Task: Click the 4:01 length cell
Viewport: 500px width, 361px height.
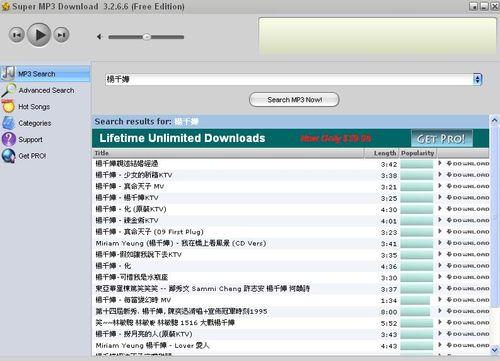Action: 389,221
